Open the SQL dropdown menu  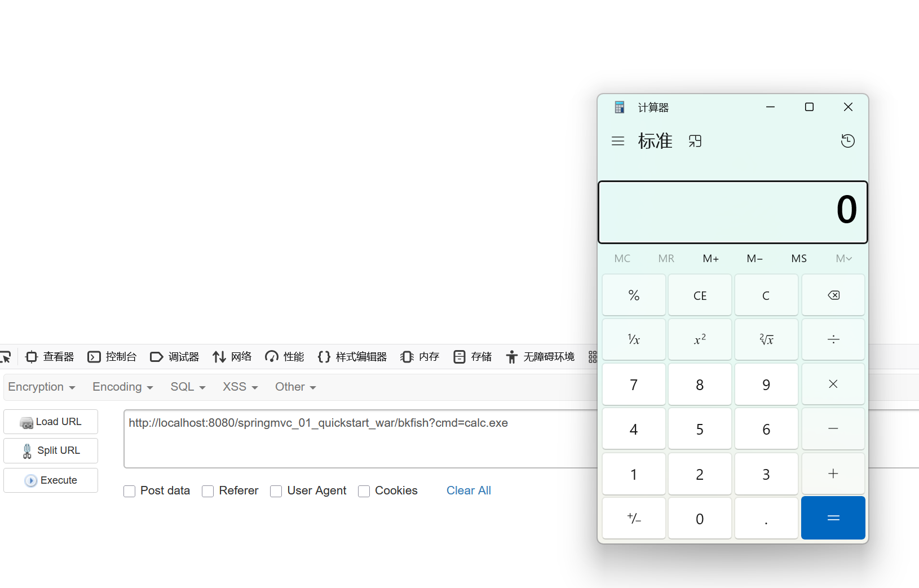pos(188,387)
